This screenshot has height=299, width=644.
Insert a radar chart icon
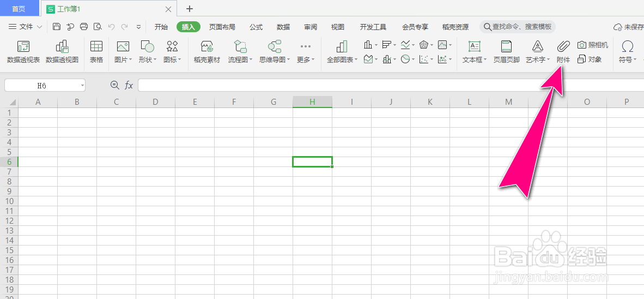pyautogui.click(x=424, y=44)
